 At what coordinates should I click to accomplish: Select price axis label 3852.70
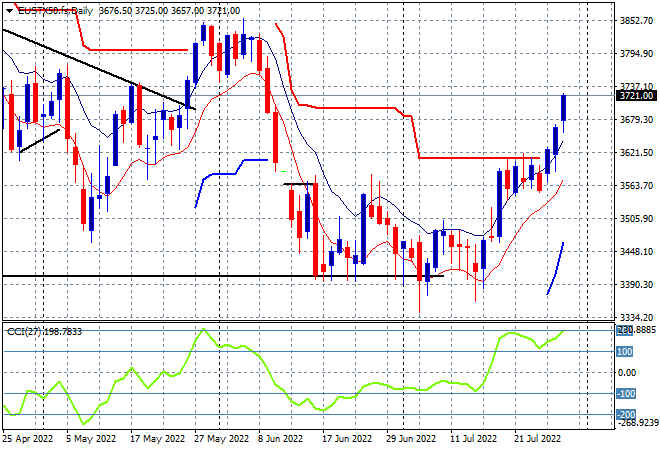[636, 21]
